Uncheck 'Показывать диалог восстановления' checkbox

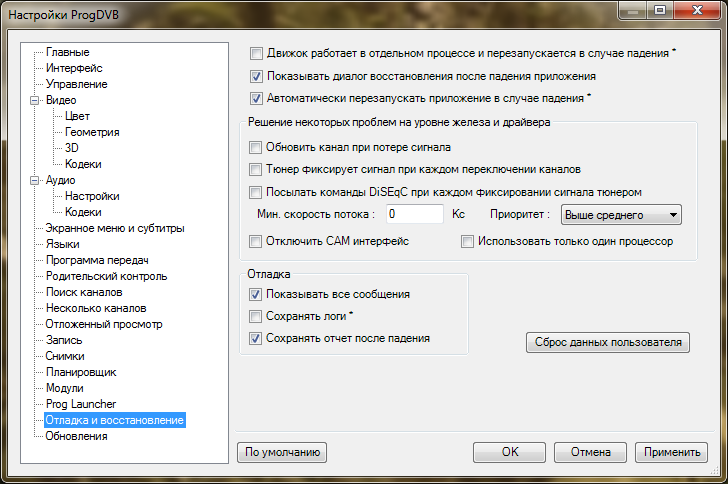pos(257,76)
